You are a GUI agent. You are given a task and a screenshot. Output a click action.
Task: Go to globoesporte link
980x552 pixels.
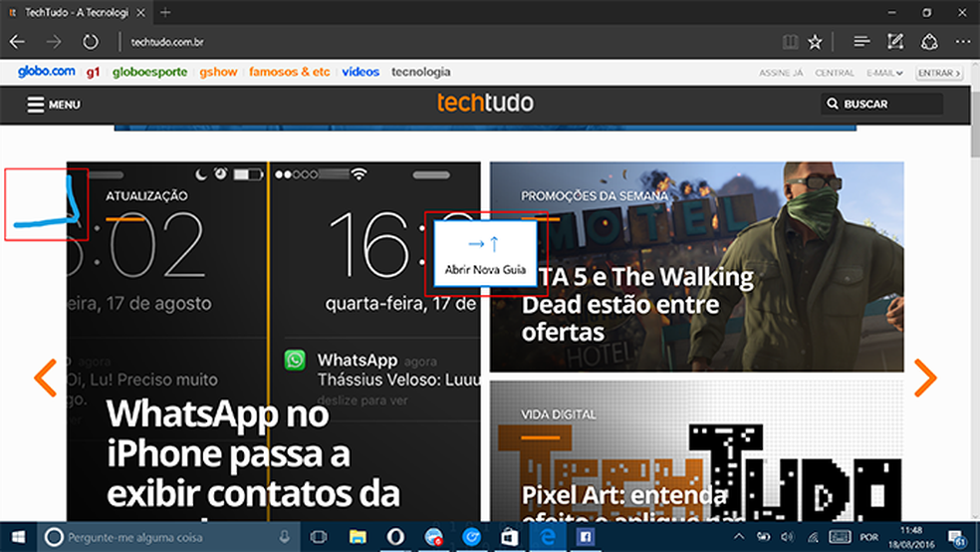coord(150,72)
